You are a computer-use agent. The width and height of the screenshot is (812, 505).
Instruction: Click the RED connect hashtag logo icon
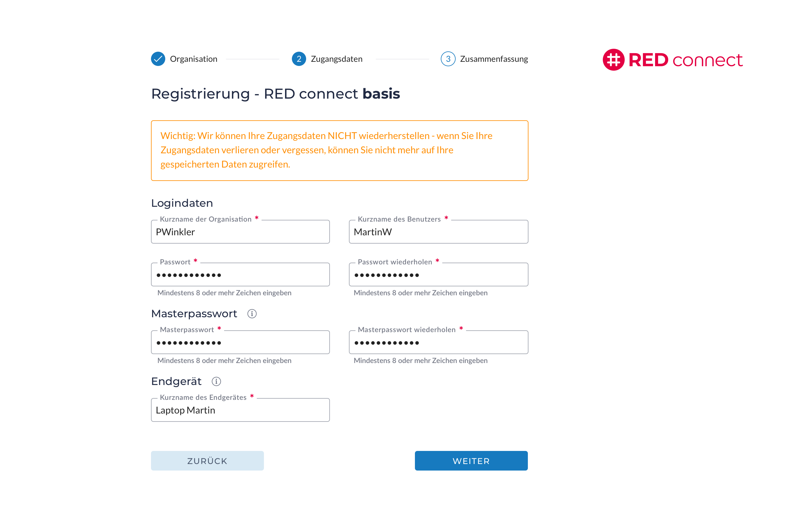tap(613, 60)
